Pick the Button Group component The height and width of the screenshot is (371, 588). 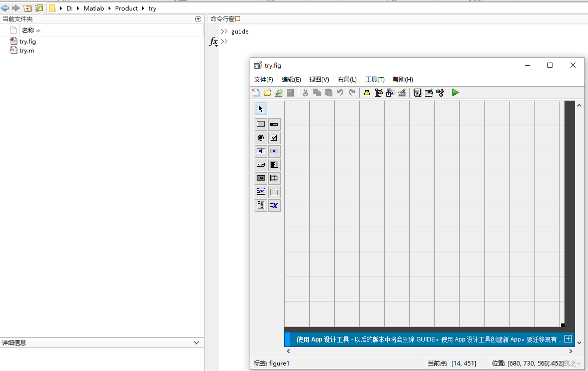[x=261, y=205]
